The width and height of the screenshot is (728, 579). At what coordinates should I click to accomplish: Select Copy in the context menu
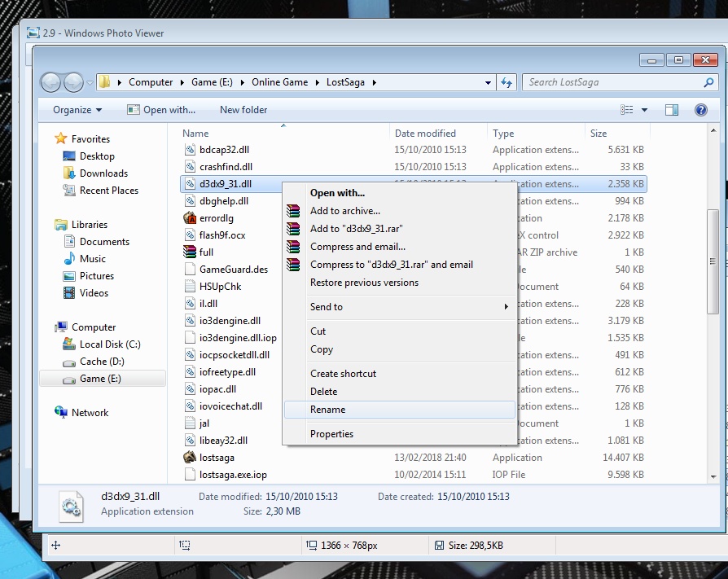(x=399, y=349)
